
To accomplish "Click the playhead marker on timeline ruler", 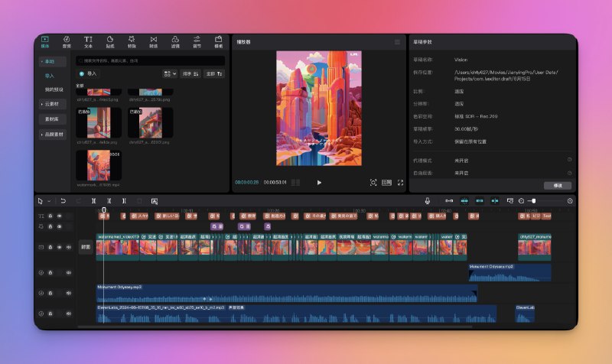I will (104, 210).
